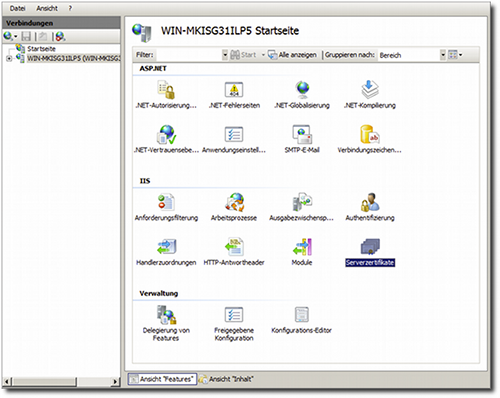Expand the WIN-MKISG31ILP5 tree node
Viewport: 500px width, 398px height.
[9, 59]
